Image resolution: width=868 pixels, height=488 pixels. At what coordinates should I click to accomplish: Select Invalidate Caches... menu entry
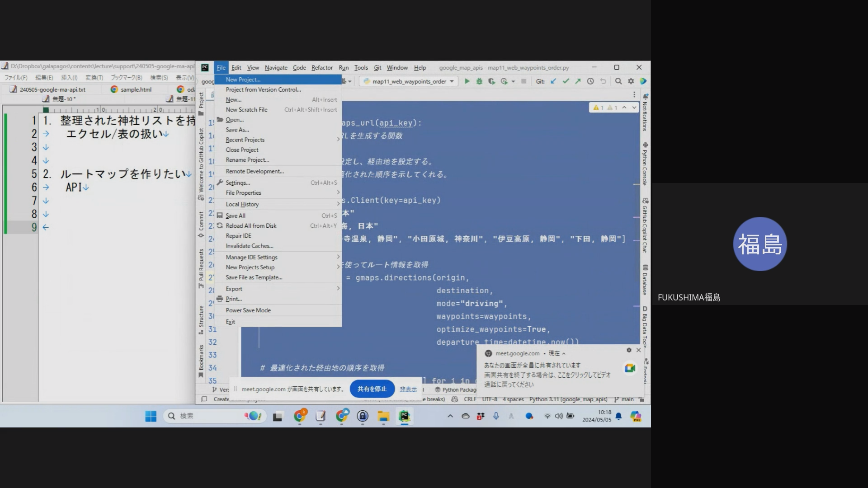click(250, 246)
